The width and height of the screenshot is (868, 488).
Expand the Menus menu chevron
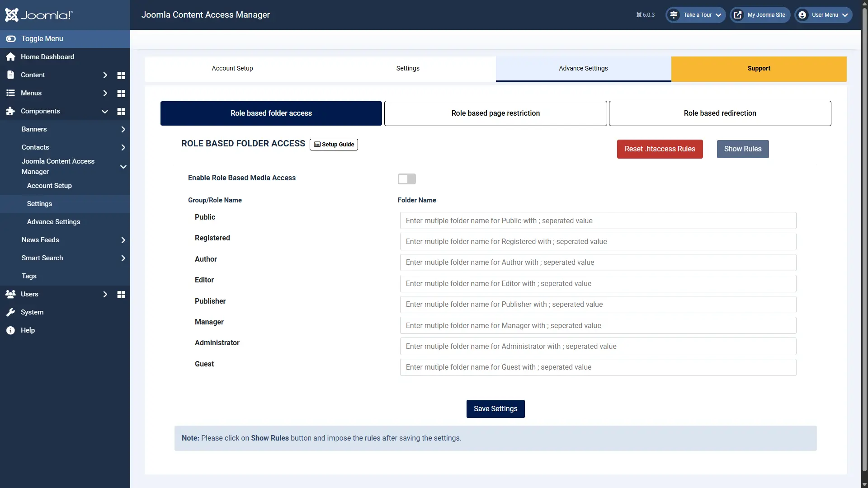(105, 93)
